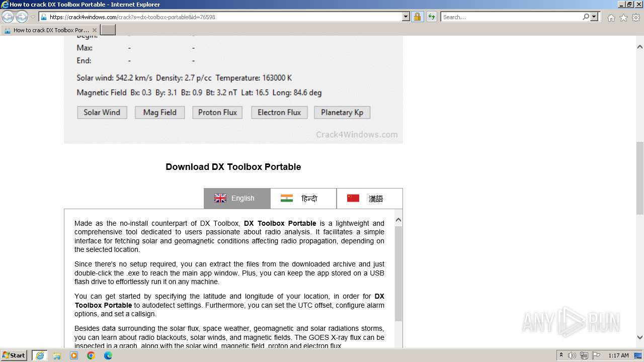The height and width of the screenshot is (362, 644).
Task: Click the crack4windows.com address bar URL
Action: pyautogui.click(x=132, y=17)
